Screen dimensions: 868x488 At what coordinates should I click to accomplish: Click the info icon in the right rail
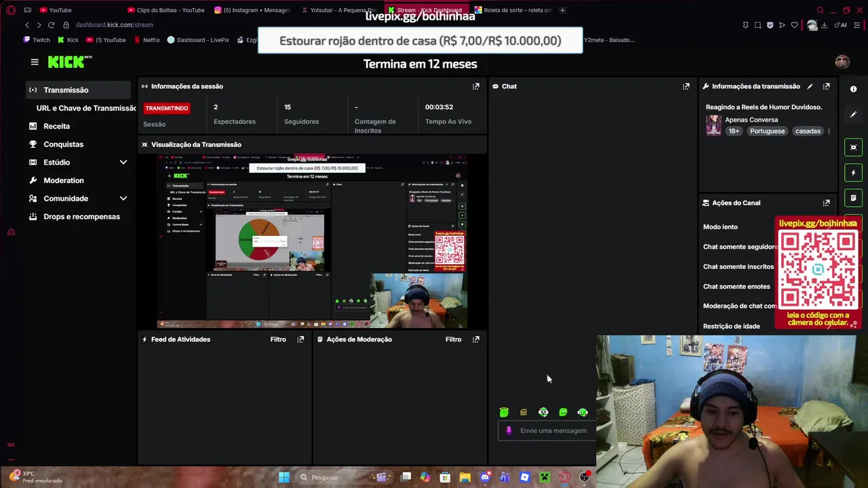854,89
